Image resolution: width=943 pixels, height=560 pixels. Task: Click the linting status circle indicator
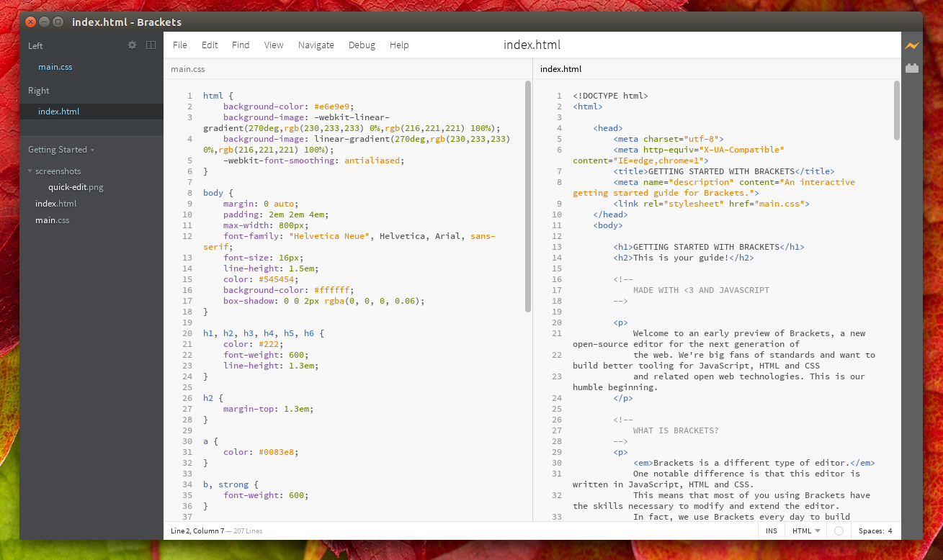point(839,531)
